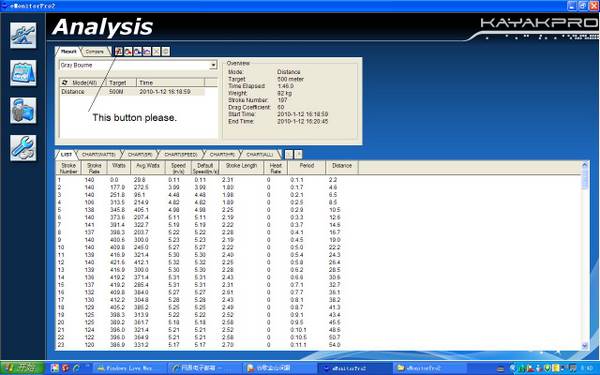Image resolution: width=600 pixels, height=375 pixels.
Task: Click the list vertical scrollbar thumb
Action: (585, 179)
